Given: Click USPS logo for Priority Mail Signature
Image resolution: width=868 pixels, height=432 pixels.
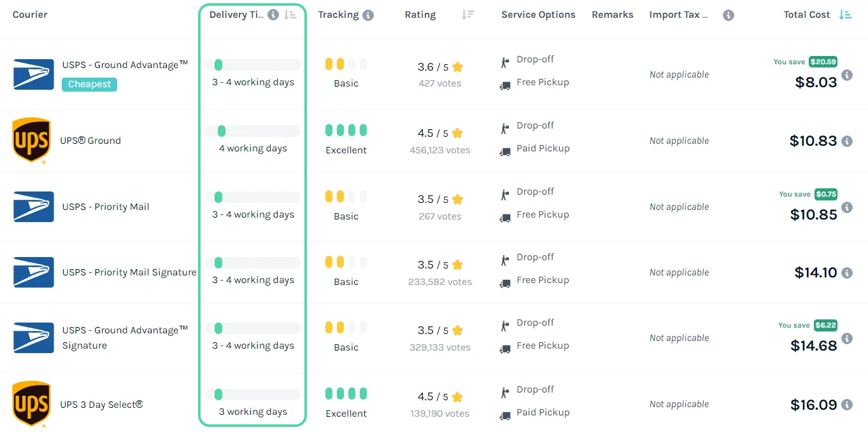Looking at the screenshot, I should (34, 272).
